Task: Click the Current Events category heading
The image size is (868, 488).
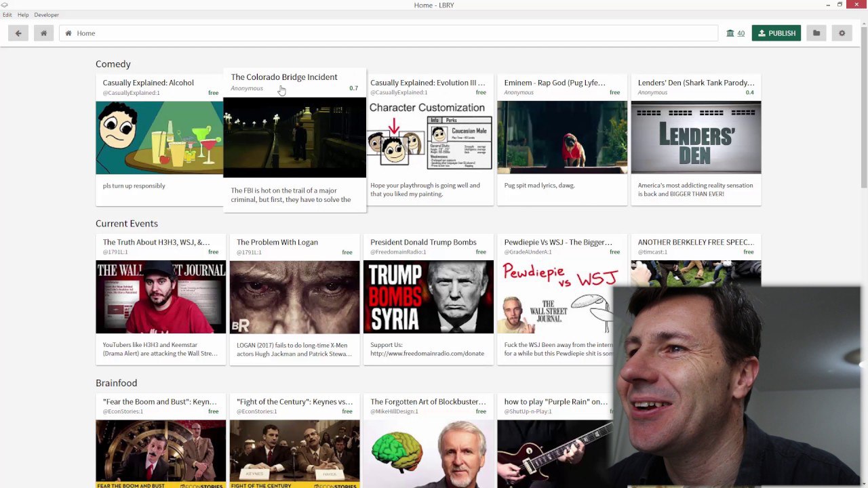Action: pyautogui.click(x=127, y=223)
